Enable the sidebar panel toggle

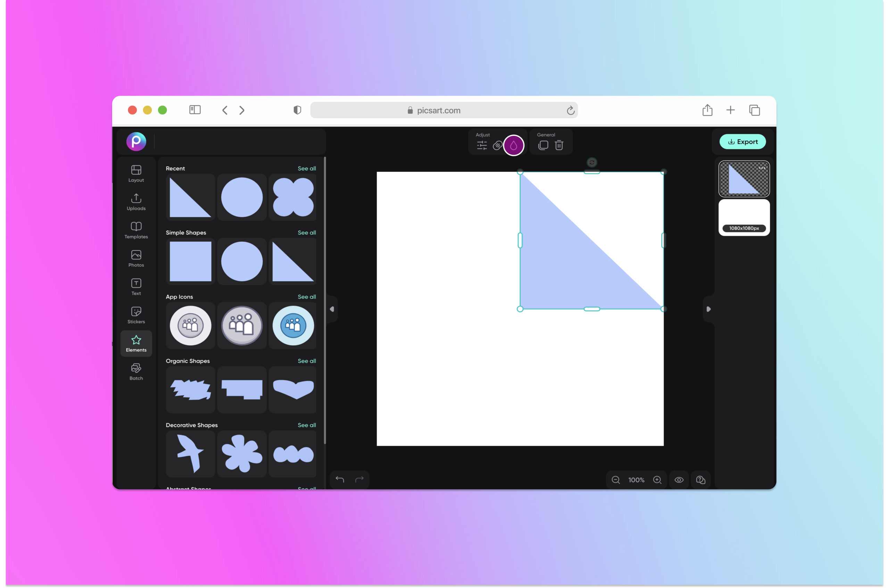[x=193, y=110]
